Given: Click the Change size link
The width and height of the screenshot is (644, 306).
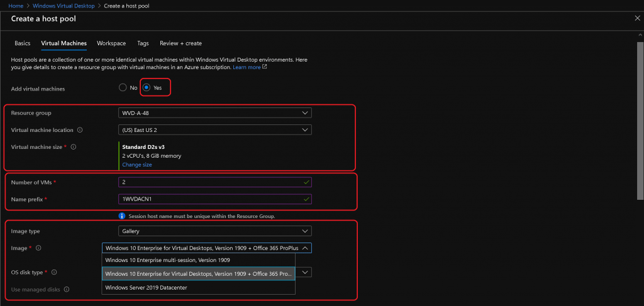Looking at the screenshot, I should point(137,165).
